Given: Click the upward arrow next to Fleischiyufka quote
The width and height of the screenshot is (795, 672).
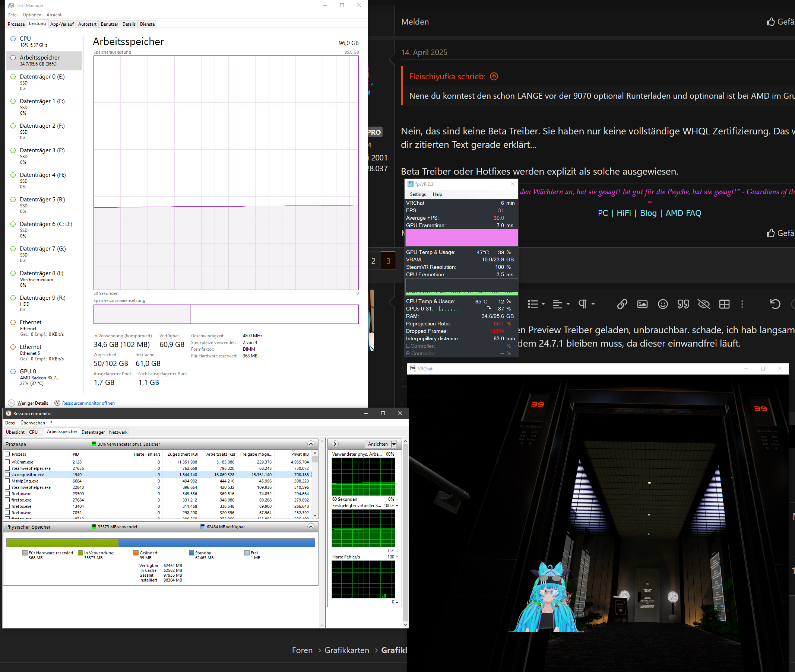Looking at the screenshot, I should tap(494, 77).
